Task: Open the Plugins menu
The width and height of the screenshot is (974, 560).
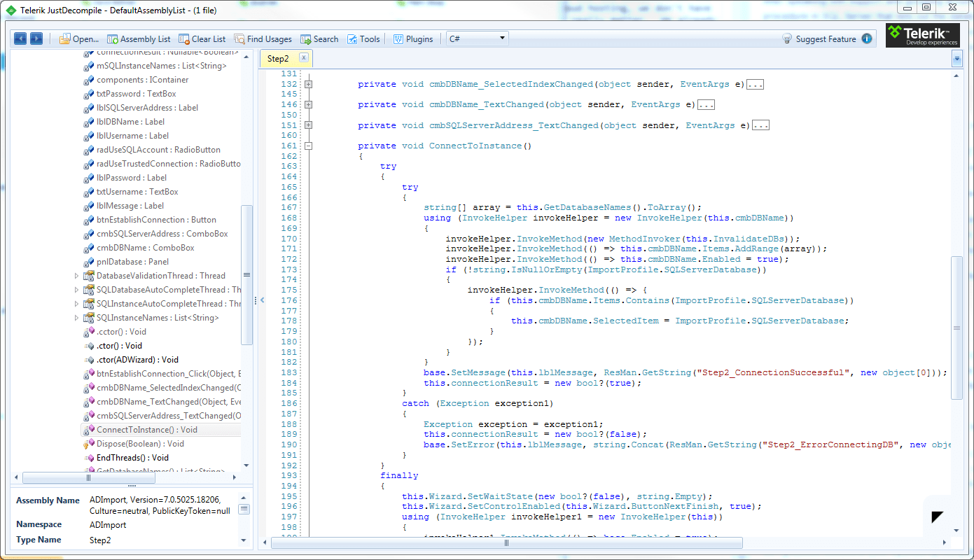Action: [x=413, y=39]
